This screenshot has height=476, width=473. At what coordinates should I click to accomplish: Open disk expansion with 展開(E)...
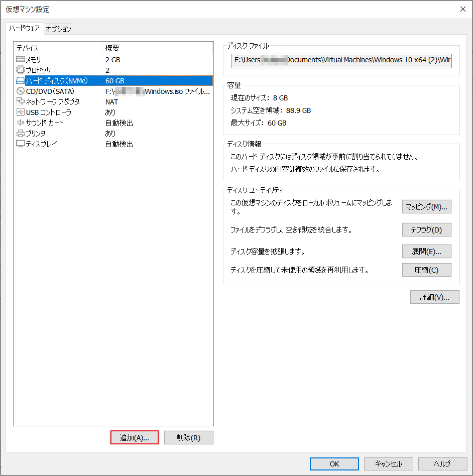click(426, 251)
